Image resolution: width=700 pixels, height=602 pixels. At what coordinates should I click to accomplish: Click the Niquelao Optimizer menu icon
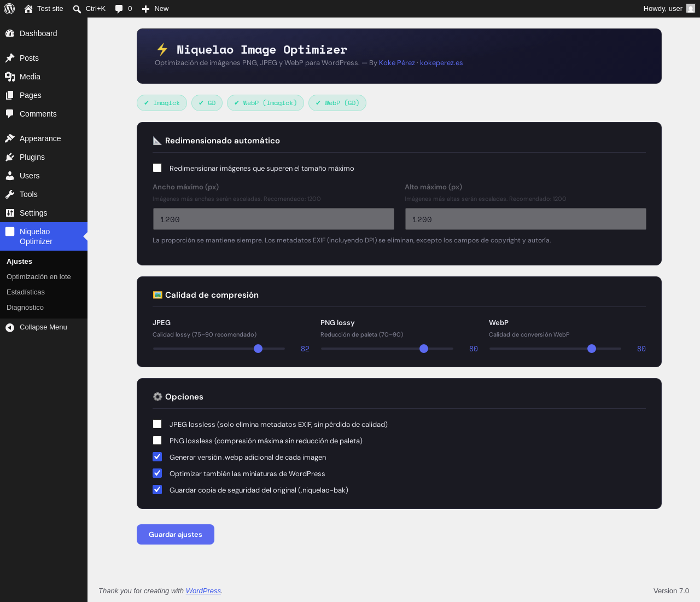coord(10,231)
